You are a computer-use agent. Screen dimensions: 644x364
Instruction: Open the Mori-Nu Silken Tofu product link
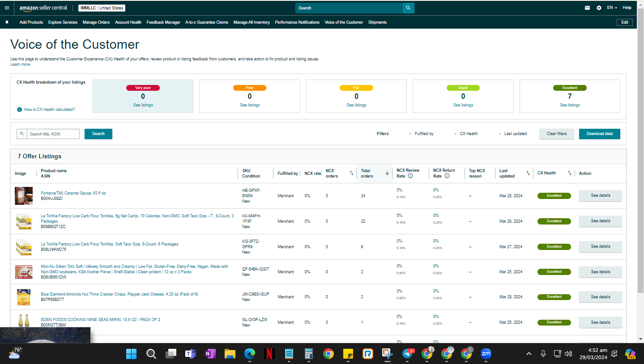(134, 269)
